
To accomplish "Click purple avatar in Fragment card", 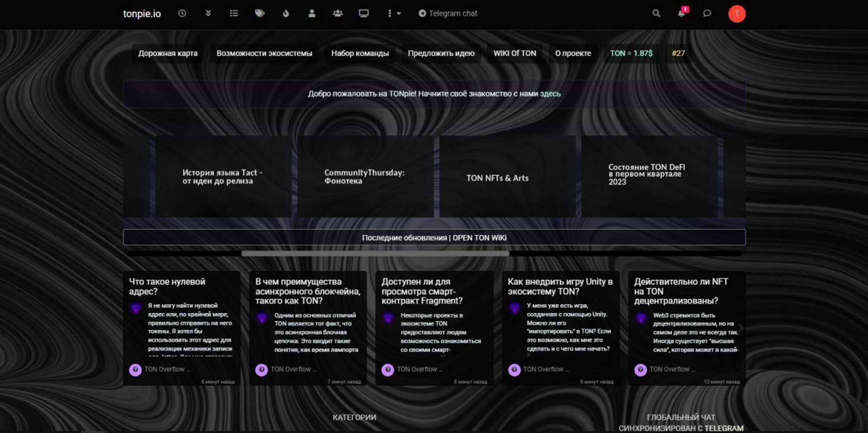I will [x=388, y=319].
